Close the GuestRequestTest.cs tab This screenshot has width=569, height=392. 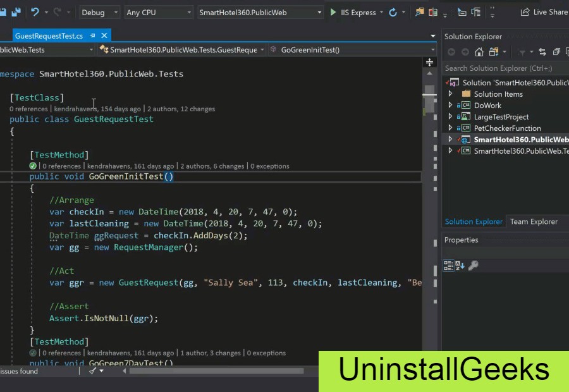click(104, 35)
